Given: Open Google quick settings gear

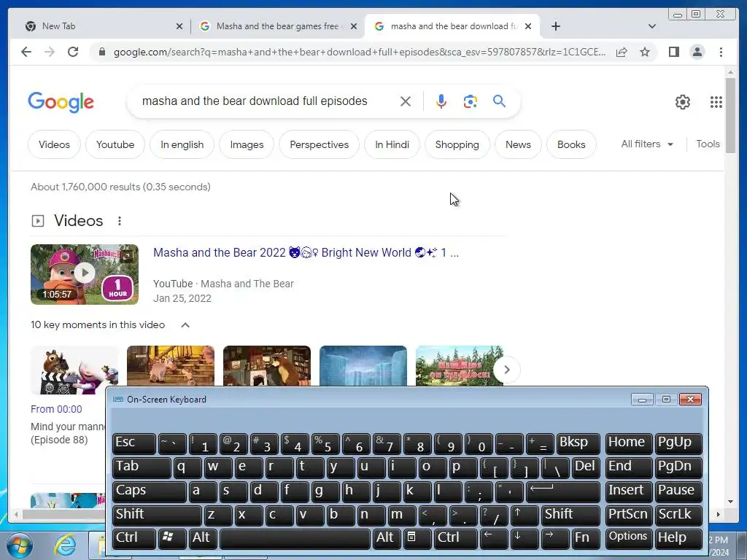Looking at the screenshot, I should pyautogui.click(x=683, y=102).
